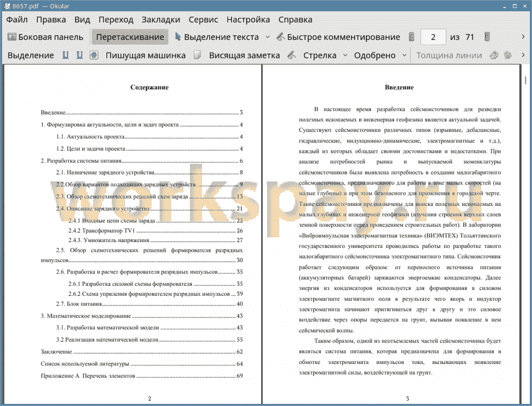The image size is (532, 406).
Task: Click the Введение heading on page 3
Action: (399, 87)
